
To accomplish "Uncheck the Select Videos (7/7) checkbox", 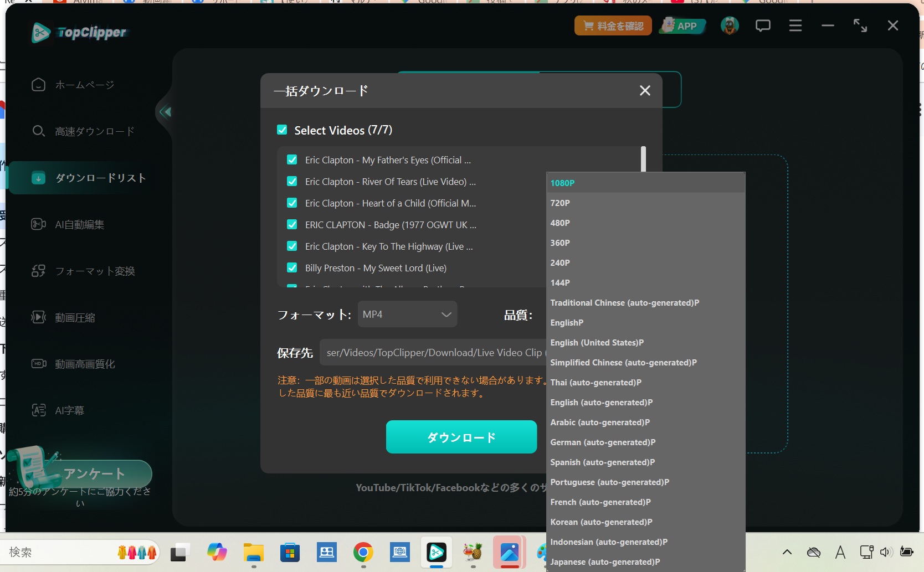I will [282, 130].
